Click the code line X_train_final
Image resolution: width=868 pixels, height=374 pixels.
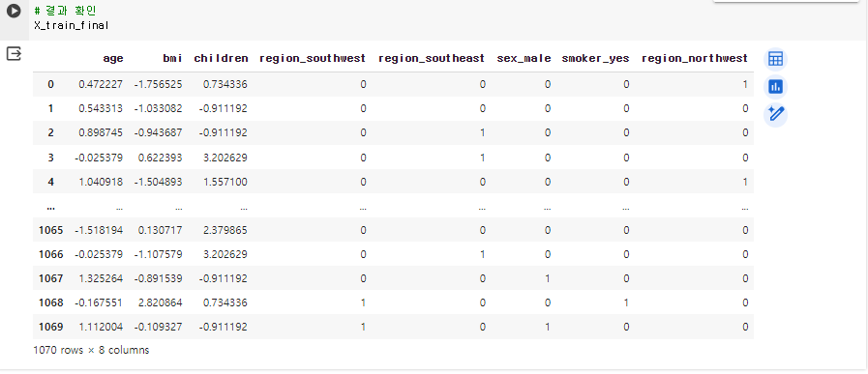point(71,25)
